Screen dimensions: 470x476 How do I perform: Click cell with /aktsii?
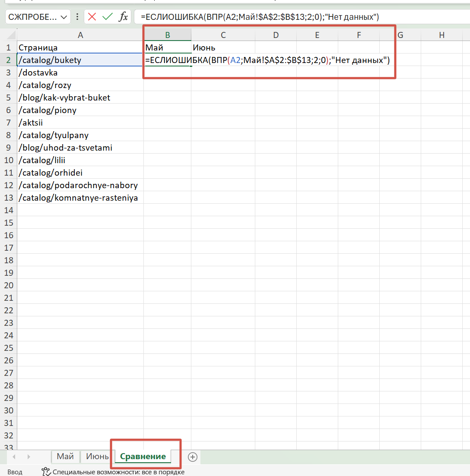click(x=80, y=123)
